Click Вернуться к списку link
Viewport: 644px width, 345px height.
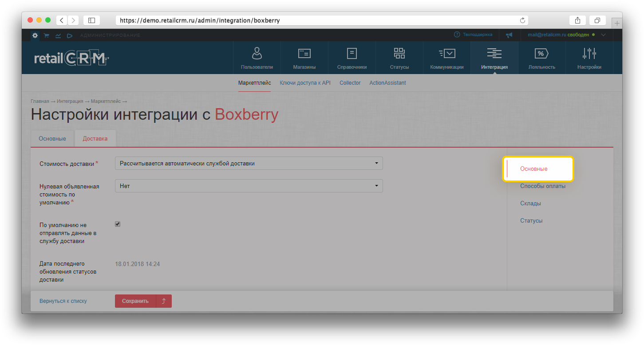coord(63,301)
